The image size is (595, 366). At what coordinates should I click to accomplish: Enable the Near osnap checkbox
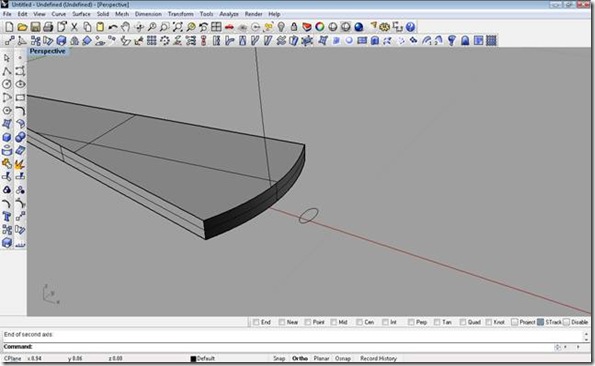282,322
